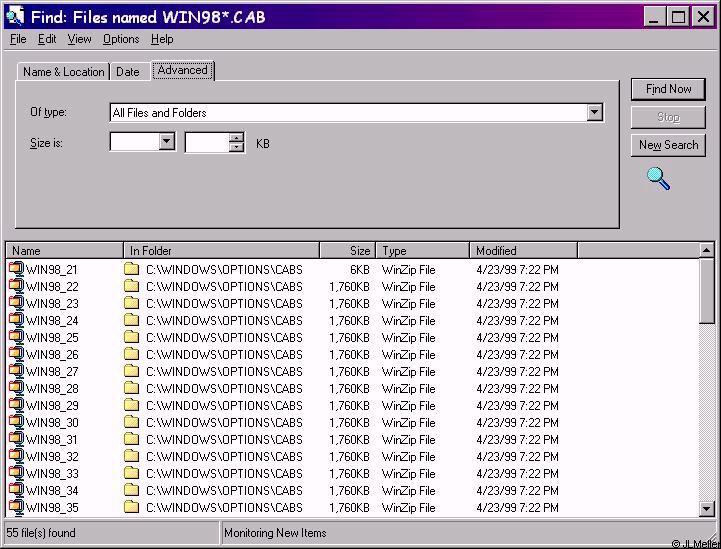
Task: Click the WinZip icon for WIN98_33
Action: 16,473
